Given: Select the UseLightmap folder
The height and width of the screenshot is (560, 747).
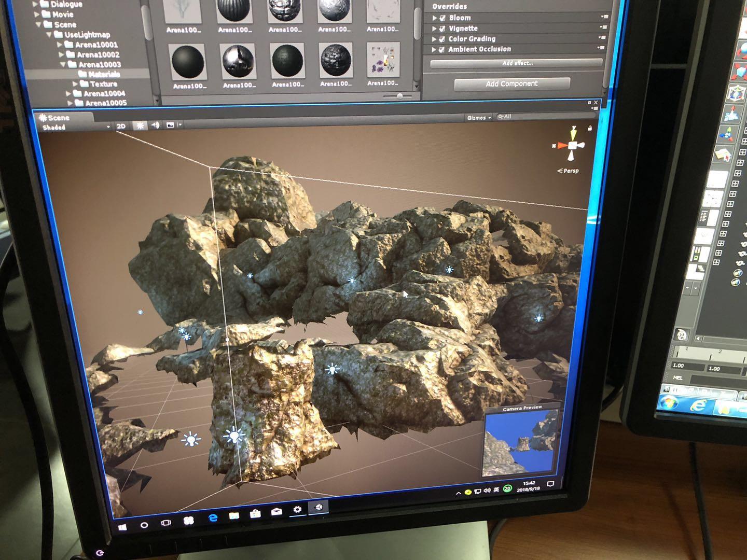Looking at the screenshot, I should 82,35.
